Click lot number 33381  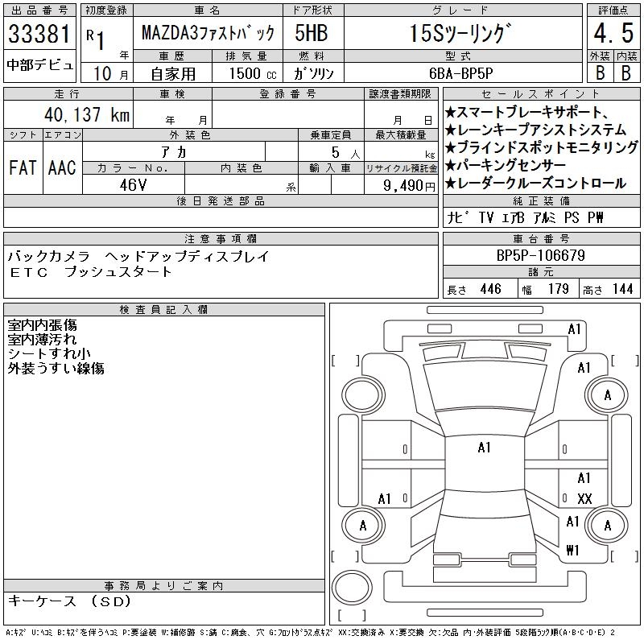[x=39, y=33]
